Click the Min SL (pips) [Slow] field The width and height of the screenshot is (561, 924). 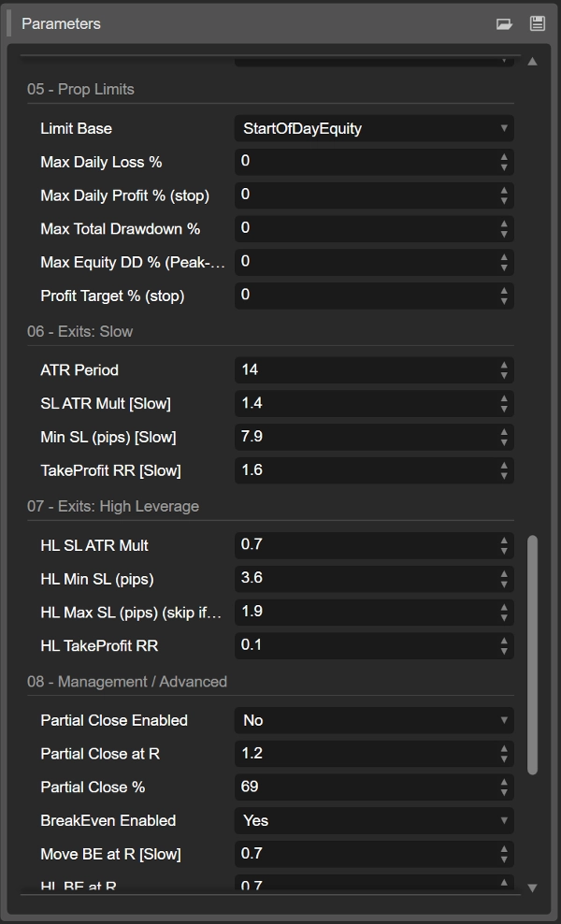pos(365,437)
